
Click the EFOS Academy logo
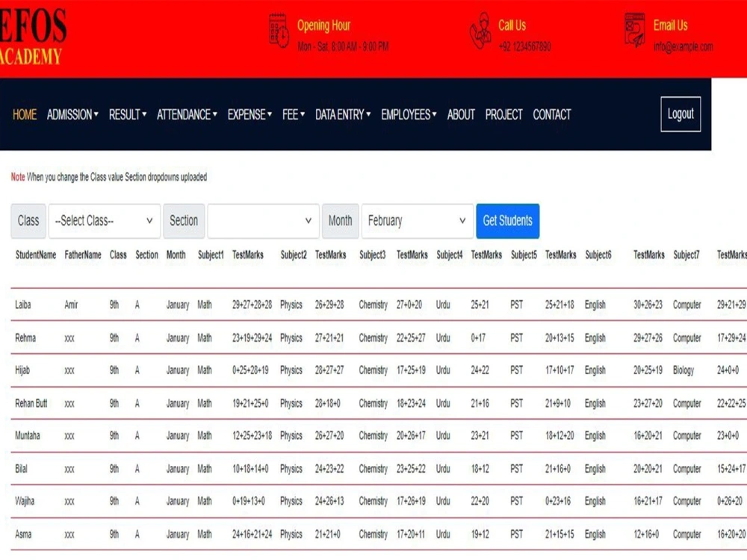pyautogui.click(x=32, y=37)
